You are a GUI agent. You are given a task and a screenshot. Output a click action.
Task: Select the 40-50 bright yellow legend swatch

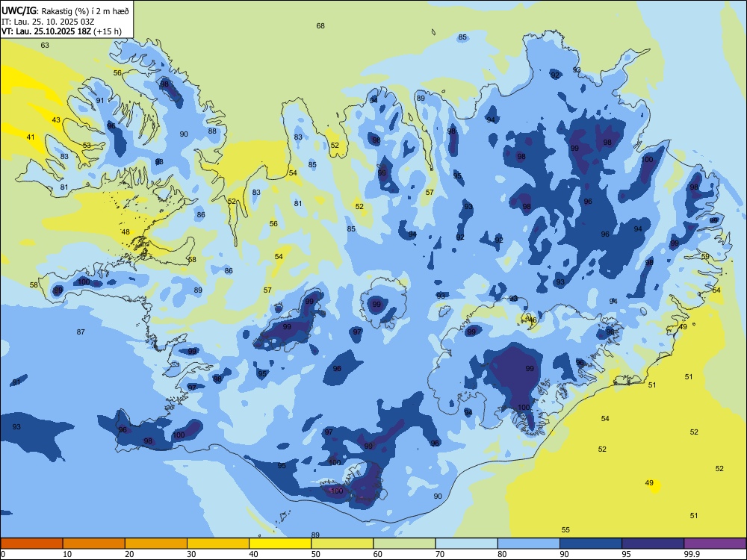point(280,544)
